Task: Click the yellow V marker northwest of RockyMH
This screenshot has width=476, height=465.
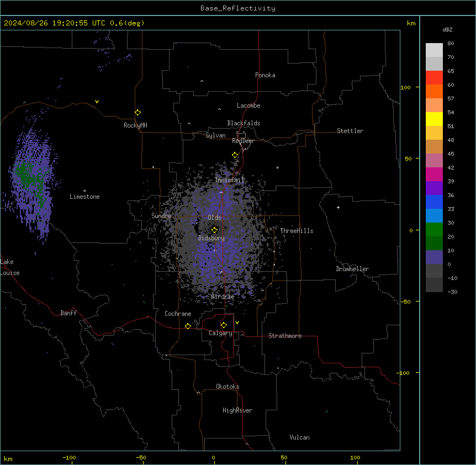Action: pyautogui.click(x=97, y=102)
